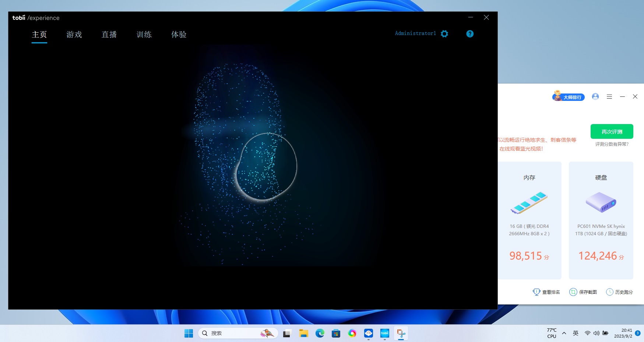Click the user account avatar in benchmark window
The width and height of the screenshot is (644, 342).
(x=595, y=96)
